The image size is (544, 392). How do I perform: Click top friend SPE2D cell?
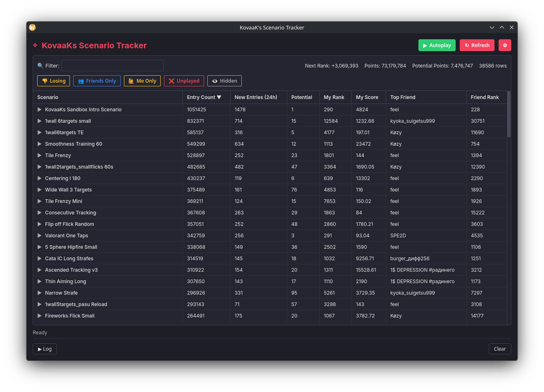pos(398,236)
